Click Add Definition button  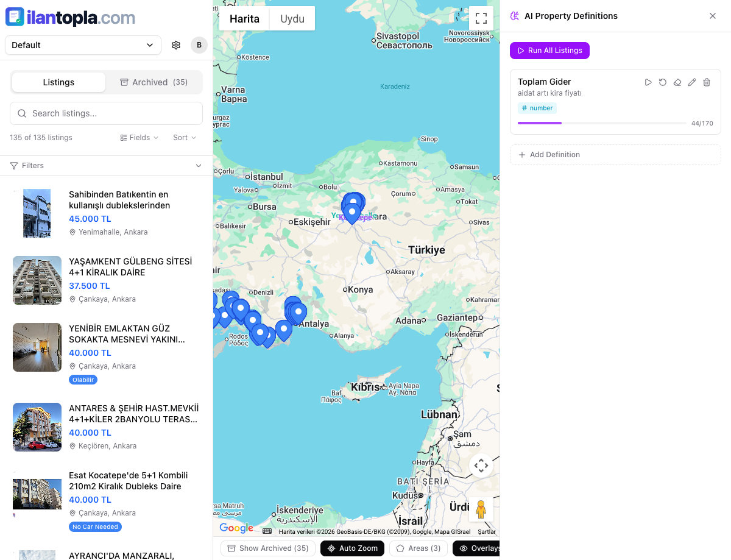(615, 155)
